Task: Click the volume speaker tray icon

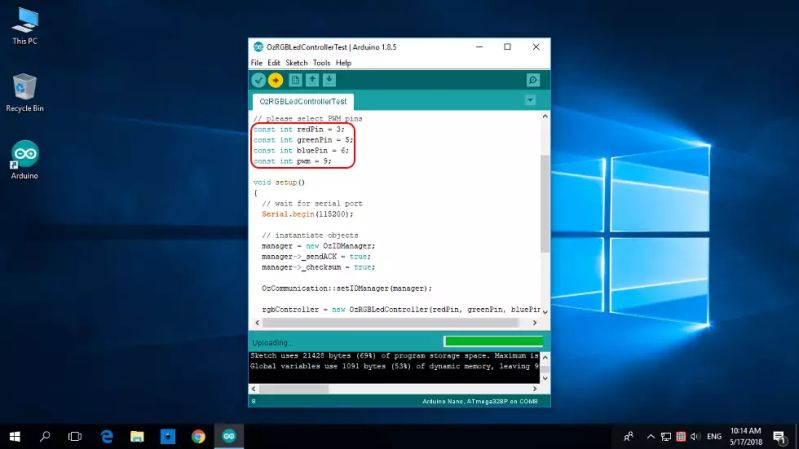Action: [x=695, y=437]
